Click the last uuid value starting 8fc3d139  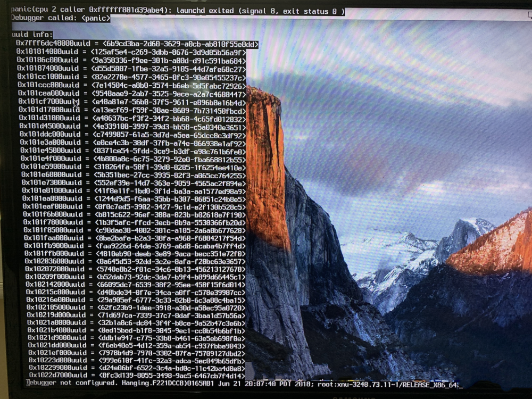(172, 376)
